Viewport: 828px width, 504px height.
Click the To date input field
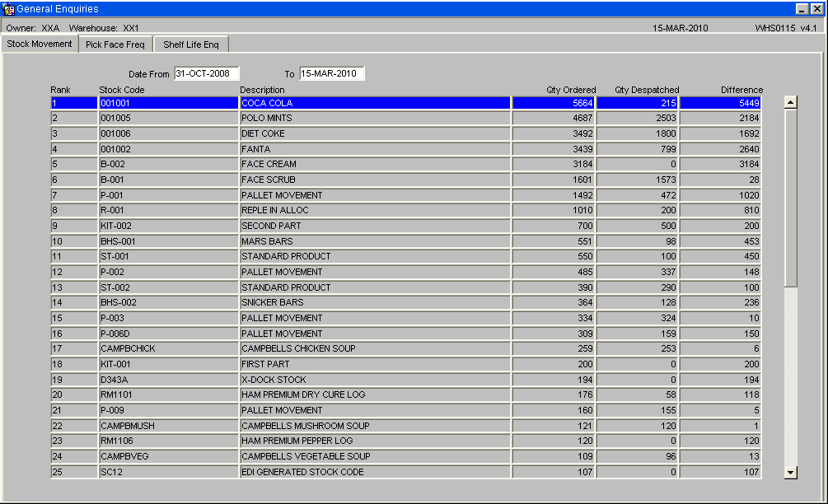(x=332, y=73)
